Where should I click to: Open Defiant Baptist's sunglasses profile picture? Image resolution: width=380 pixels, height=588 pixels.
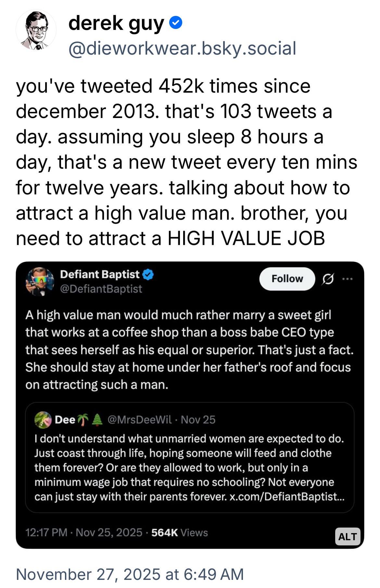[40, 281]
